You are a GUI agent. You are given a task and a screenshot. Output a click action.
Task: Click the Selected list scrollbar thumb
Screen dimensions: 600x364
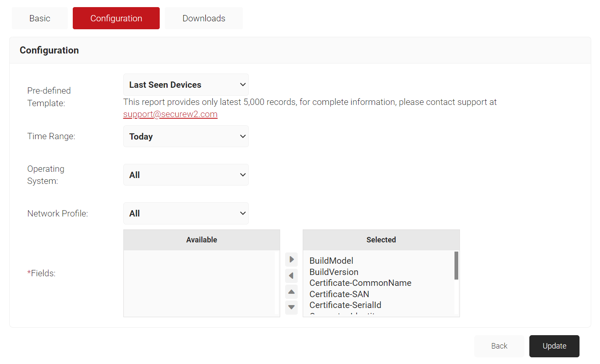(x=456, y=265)
